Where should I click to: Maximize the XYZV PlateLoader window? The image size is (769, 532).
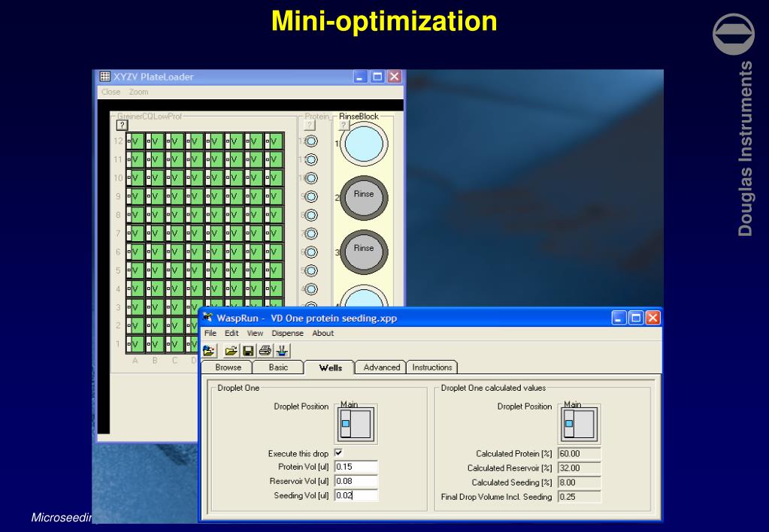(377, 77)
